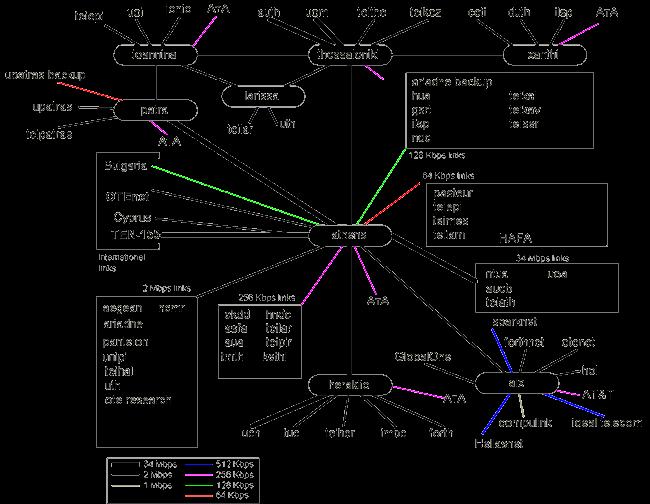Click the "AT&T" provider label

click(x=598, y=395)
